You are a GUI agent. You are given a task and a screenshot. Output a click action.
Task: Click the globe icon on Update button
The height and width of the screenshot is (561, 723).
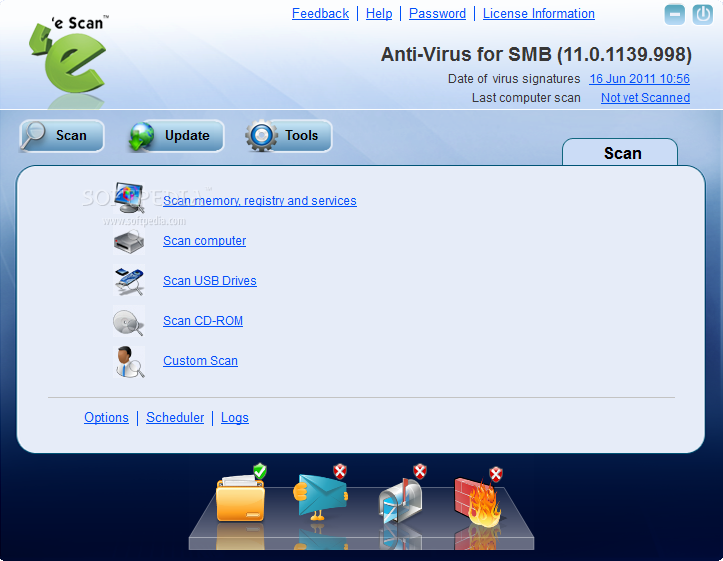(x=142, y=136)
